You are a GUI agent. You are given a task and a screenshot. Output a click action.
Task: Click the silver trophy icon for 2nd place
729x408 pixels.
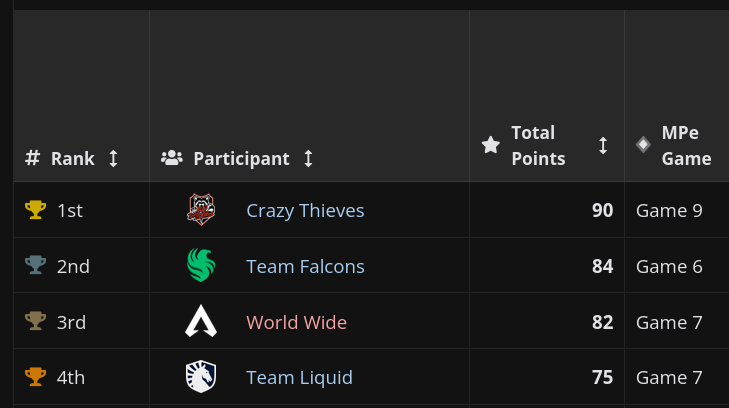pyautogui.click(x=35, y=265)
